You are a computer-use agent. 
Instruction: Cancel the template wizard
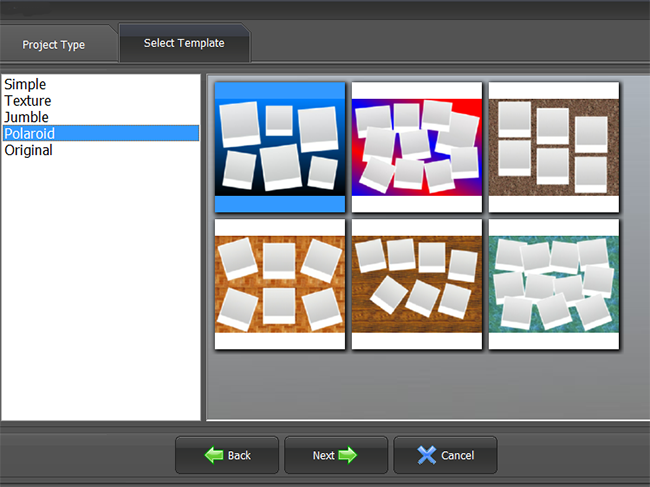[x=445, y=455]
